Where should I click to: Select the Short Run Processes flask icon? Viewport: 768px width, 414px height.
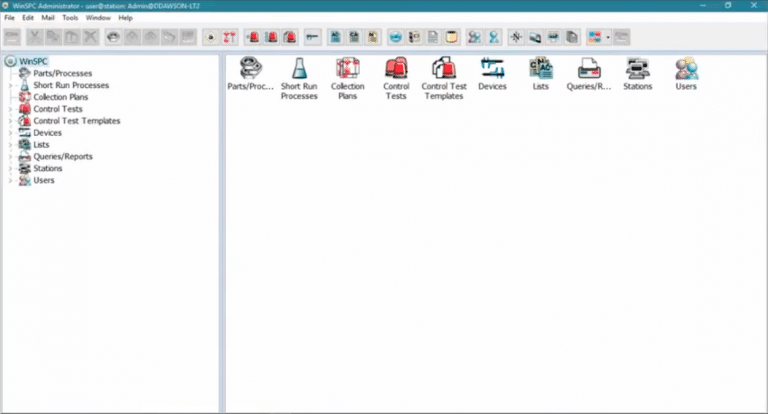[x=299, y=69]
